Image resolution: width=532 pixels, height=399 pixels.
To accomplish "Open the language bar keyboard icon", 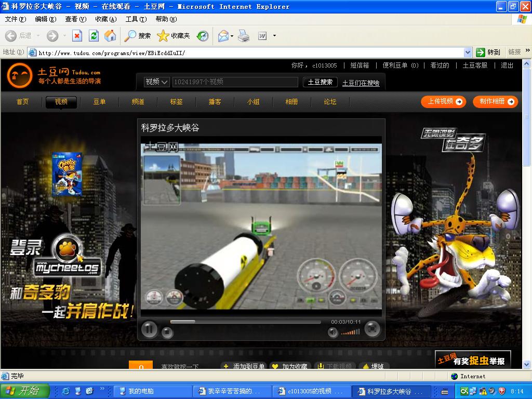I will pyautogui.click(x=445, y=392).
